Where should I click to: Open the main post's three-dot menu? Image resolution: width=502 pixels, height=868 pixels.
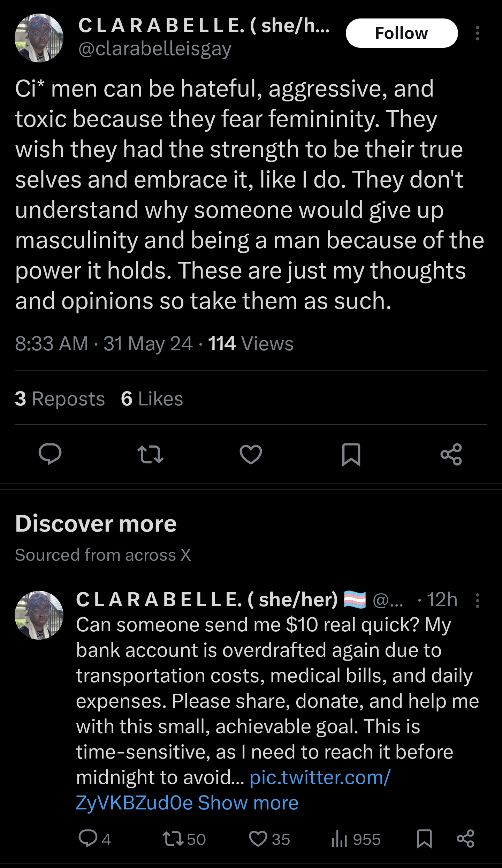[x=477, y=33]
